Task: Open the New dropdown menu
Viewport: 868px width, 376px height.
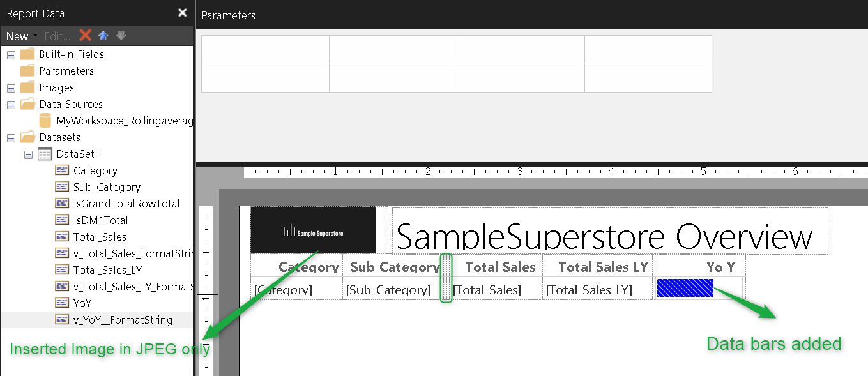Action: click(x=21, y=36)
